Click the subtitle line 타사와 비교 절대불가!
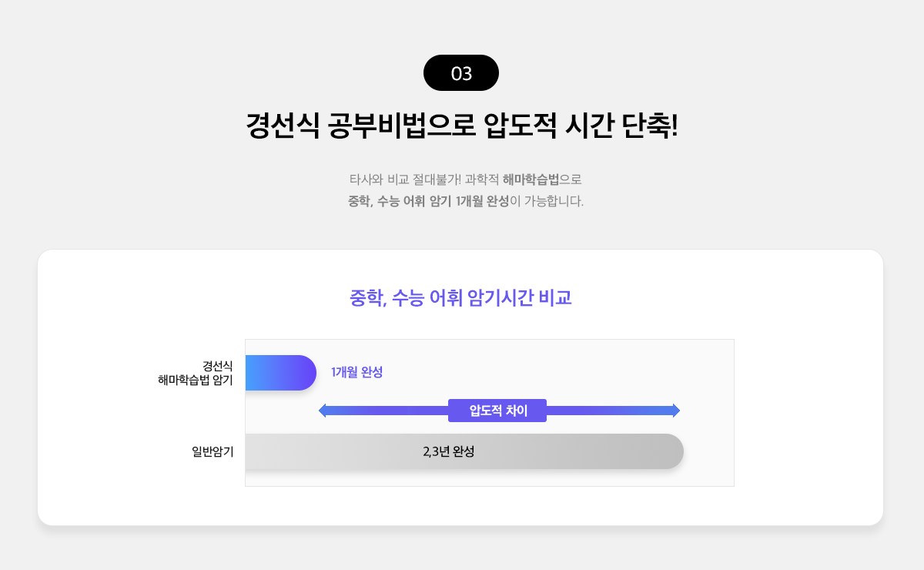The width and height of the screenshot is (924, 570). (405, 179)
